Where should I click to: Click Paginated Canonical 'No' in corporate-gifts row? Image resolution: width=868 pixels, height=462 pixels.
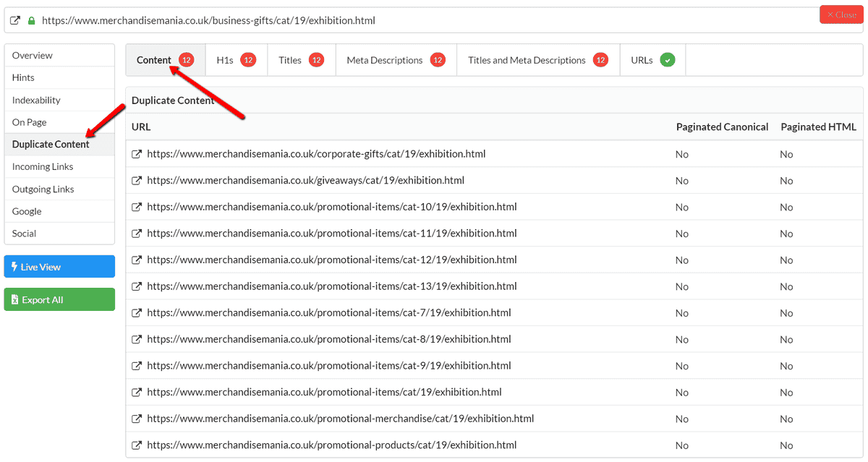click(682, 154)
